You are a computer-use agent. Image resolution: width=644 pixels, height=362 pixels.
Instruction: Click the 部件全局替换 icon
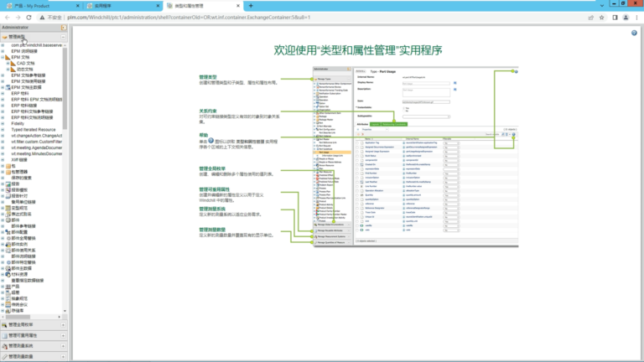[x=8, y=238]
